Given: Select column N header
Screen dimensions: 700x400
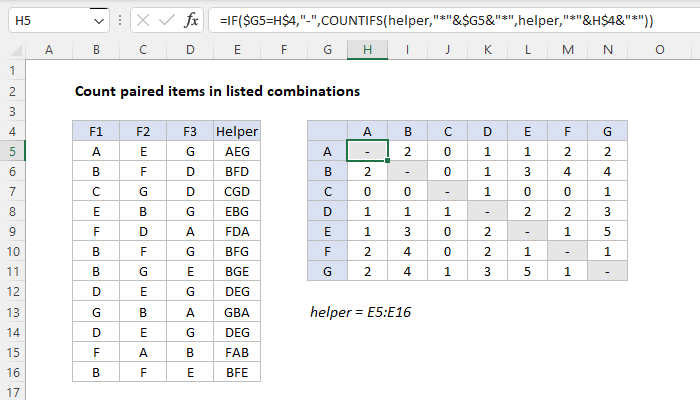Looking at the screenshot, I should pyautogui.click(x=608, y=50).
